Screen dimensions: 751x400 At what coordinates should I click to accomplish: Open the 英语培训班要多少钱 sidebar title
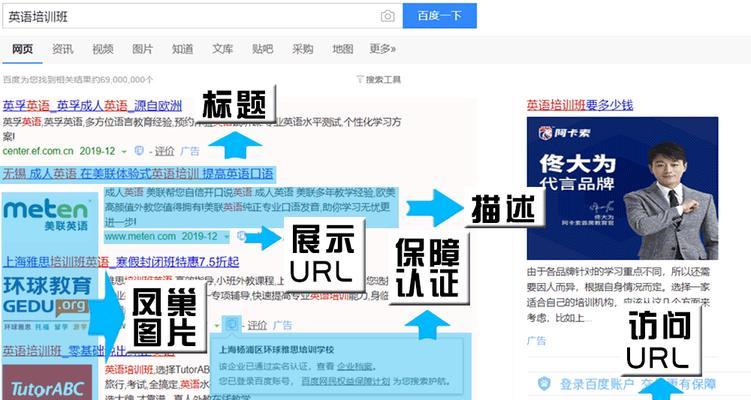click(580, 105)
